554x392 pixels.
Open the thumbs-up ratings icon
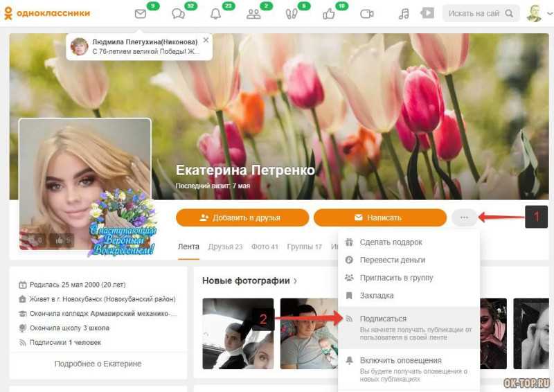[328, 14]
